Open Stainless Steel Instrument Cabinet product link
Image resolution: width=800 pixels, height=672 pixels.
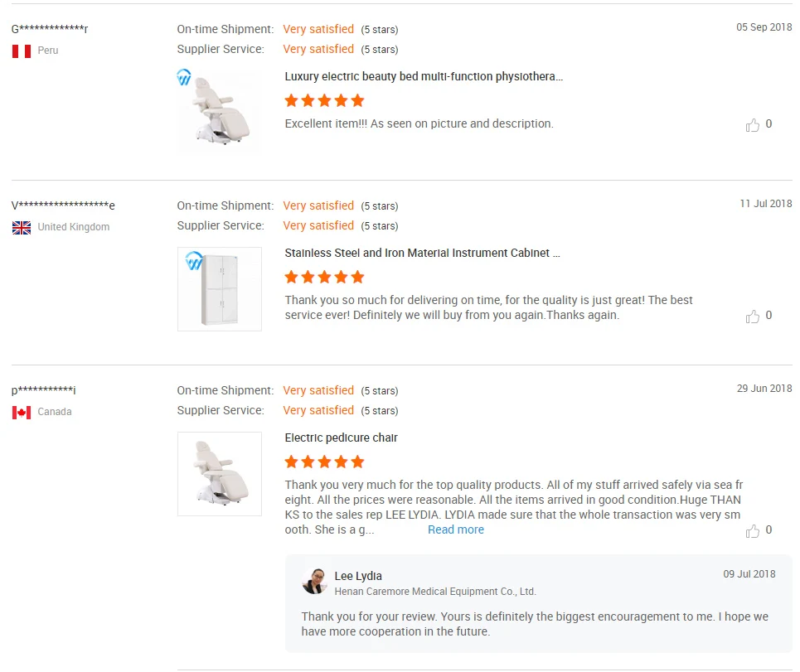[x=422, y=254]
